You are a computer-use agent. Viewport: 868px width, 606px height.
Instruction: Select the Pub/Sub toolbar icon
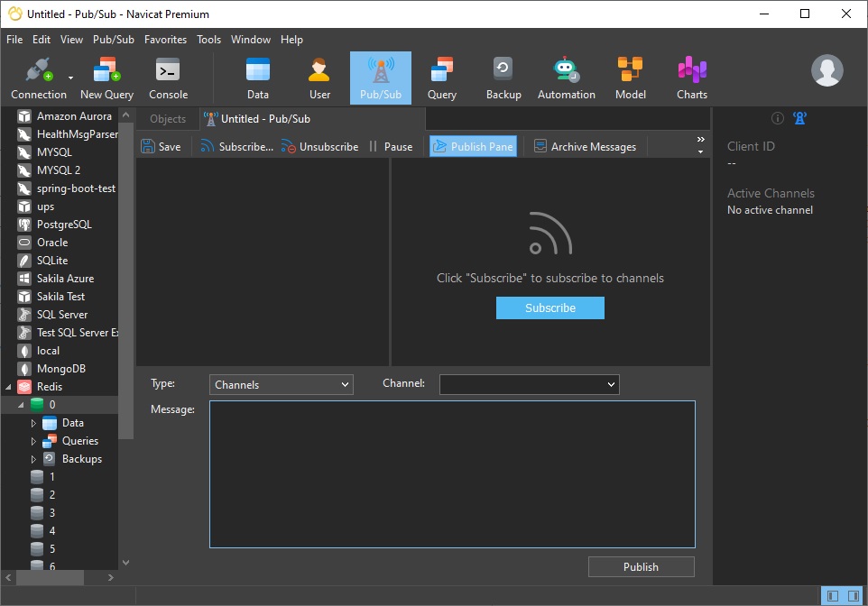pos(381,78)
